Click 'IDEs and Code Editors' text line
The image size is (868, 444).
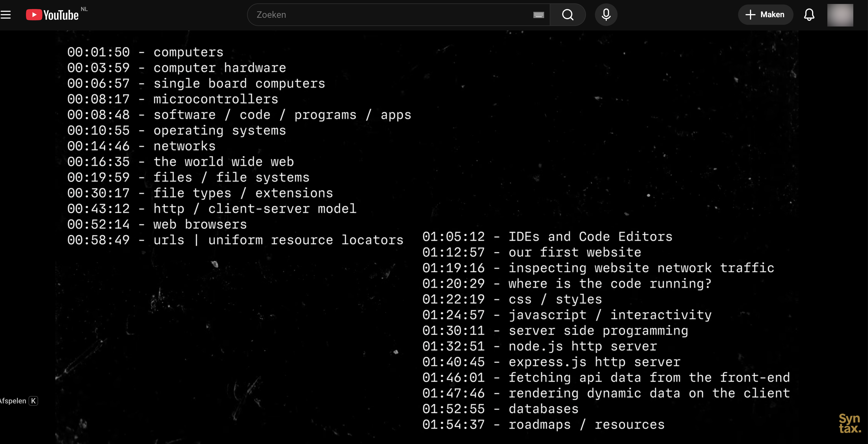(590, 237)
